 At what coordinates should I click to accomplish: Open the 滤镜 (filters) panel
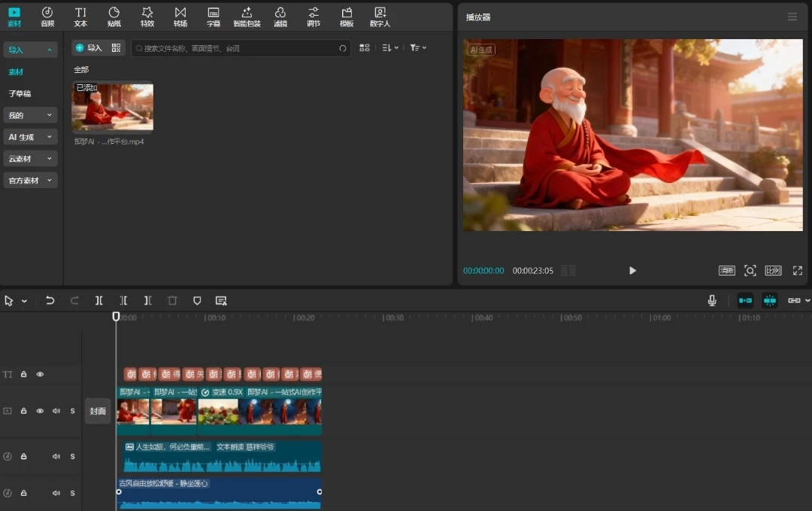point(280,17)
